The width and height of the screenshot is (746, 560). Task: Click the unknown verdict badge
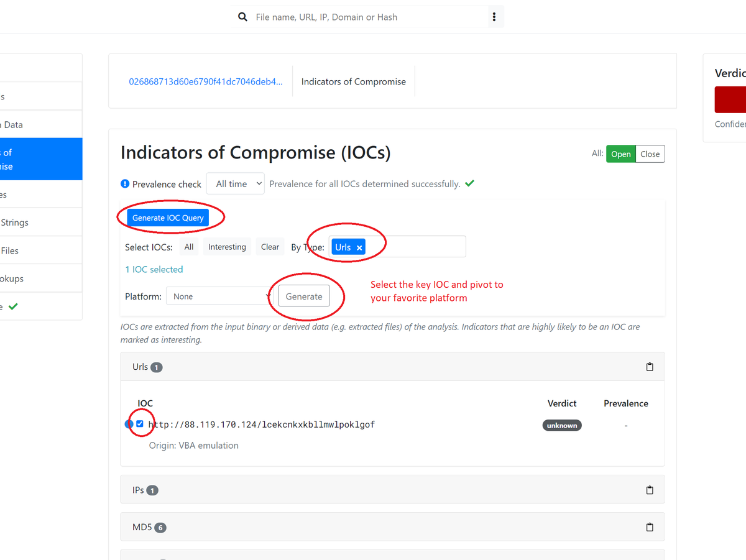pyautogui.click(x=562, y=425)
